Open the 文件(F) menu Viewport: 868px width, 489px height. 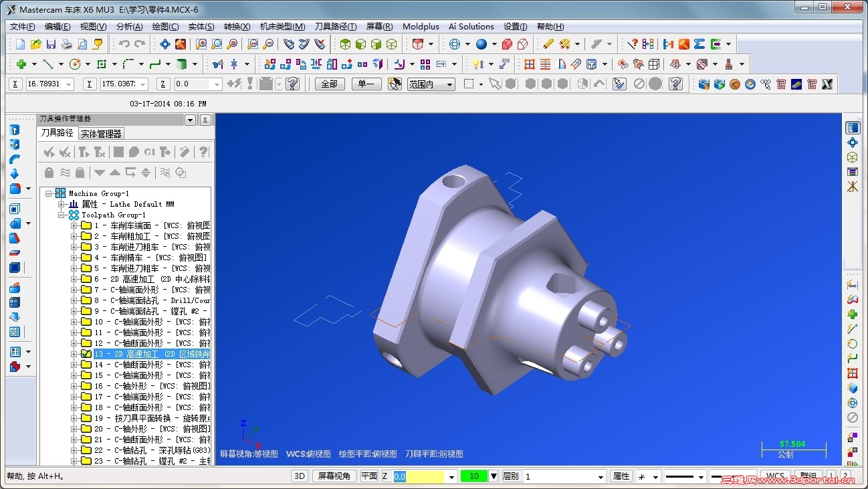pyautogui.click(x=22, y=27)
